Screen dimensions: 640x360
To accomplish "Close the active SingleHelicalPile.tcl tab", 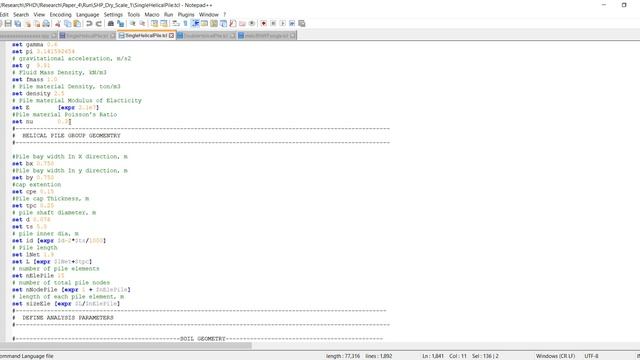I will (x=171, y=36).
